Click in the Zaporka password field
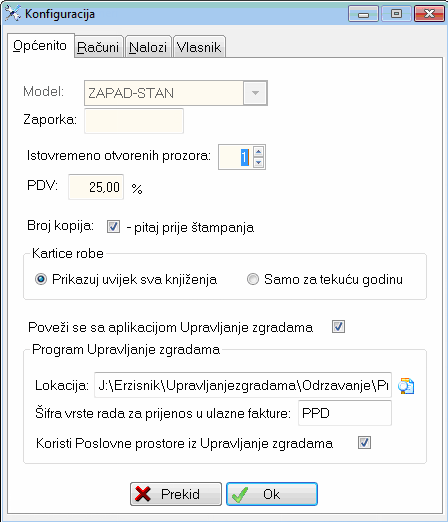 [134, 121]
